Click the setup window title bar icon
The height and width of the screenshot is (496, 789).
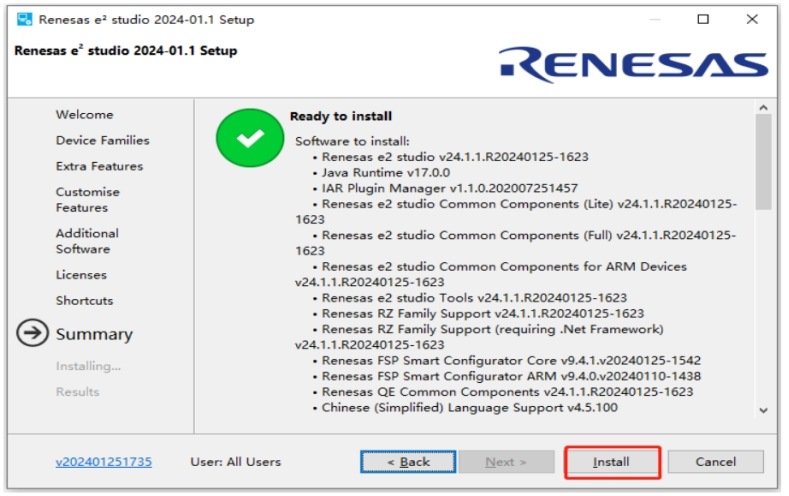click(x=23, y=19)
